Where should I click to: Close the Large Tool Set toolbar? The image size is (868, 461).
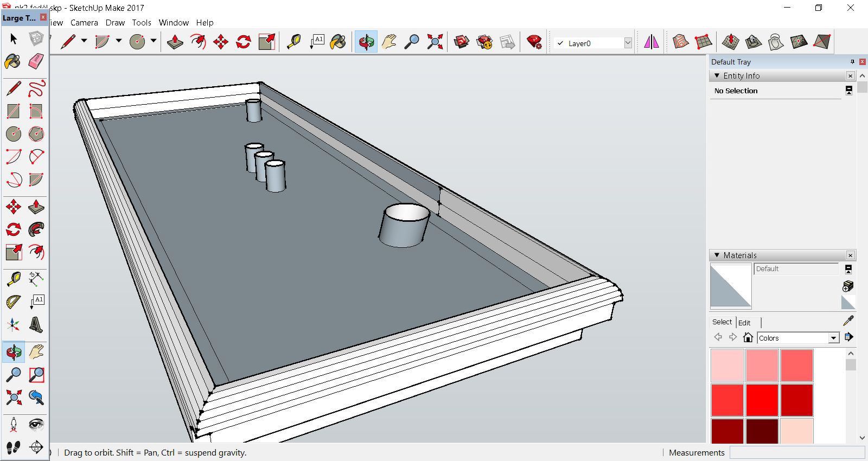[43, 17]
